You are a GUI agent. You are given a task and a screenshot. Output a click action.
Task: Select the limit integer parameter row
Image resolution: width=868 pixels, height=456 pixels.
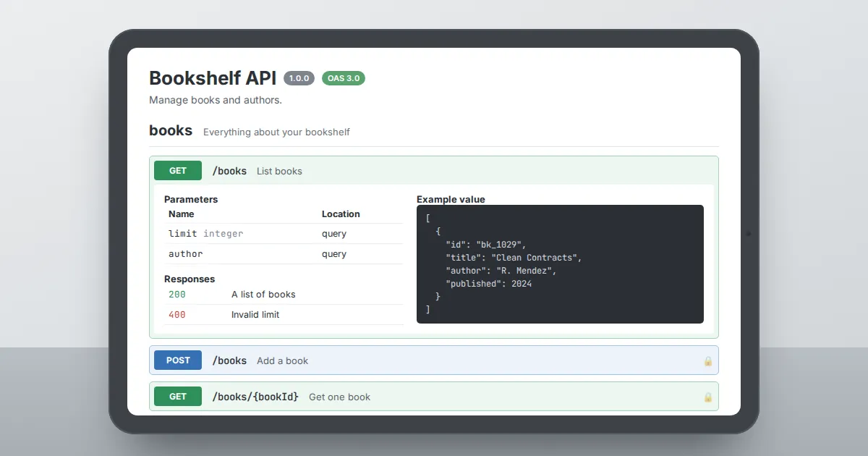point(284,234)
